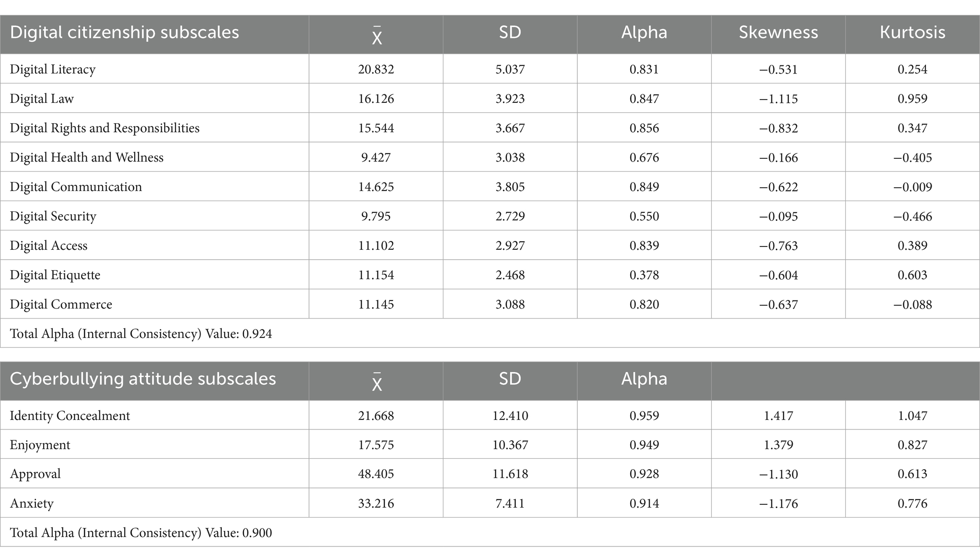Select Digital Rights and Responsibilities row label
Viewport: 980px width, 555px height.
point(104,128)
